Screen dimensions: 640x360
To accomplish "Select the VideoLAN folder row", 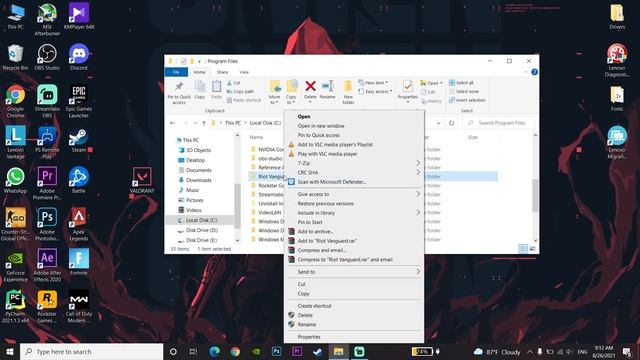I will point(269,213).
